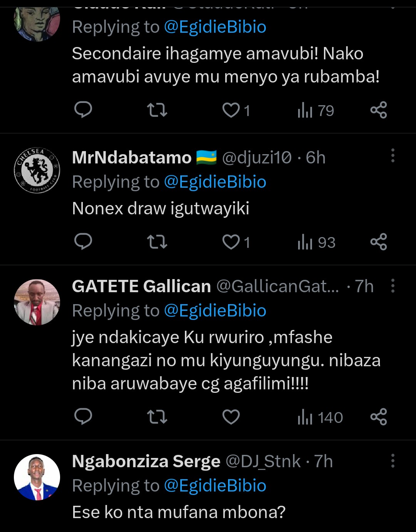Open @EgidieBibio link in MrNdabatamo's reply
The image size is (416, 532).
pos(215,182)
